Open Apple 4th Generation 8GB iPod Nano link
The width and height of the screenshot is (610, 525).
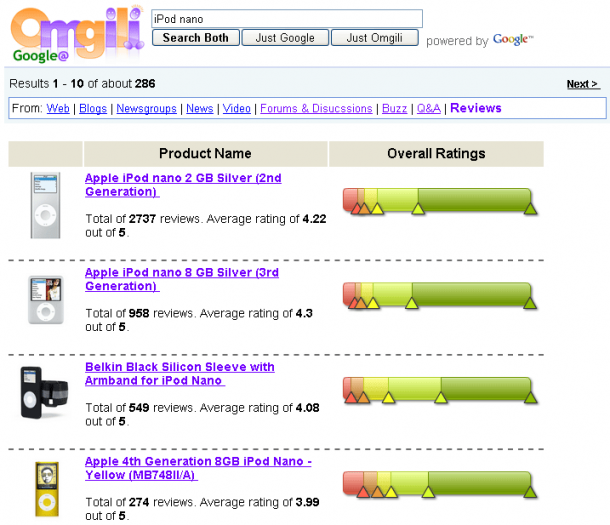pyautogui.click(x=198, y=468)
